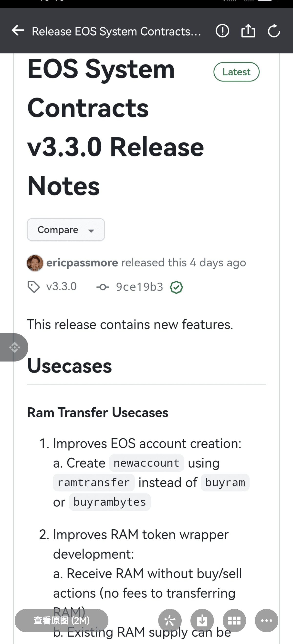Open ericpassmore's profile link
Image resolution: width=293 pixels, height=644 pixels.
pyautogui.click(x=82, y=263)
